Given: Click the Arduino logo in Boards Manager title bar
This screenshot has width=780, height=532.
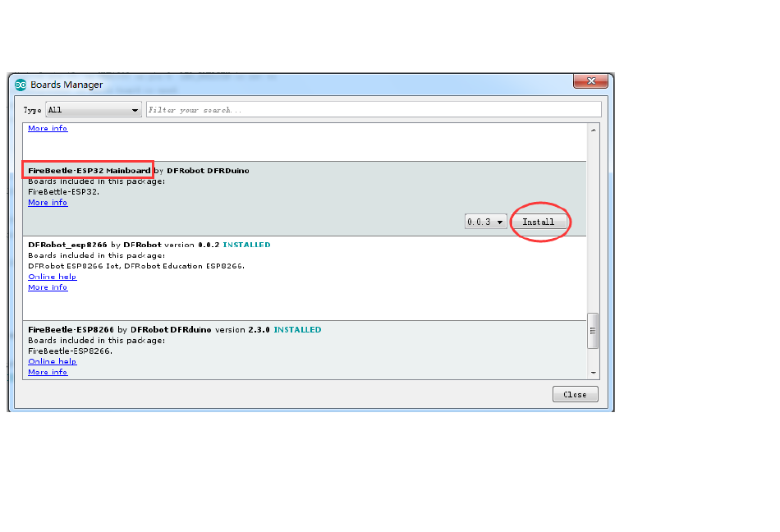Looking at the screenshot, I should click(x=21, y=85).
